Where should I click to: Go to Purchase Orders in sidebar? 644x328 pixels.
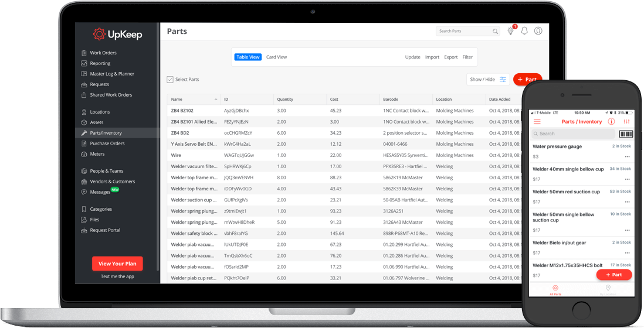coord(107,143)
